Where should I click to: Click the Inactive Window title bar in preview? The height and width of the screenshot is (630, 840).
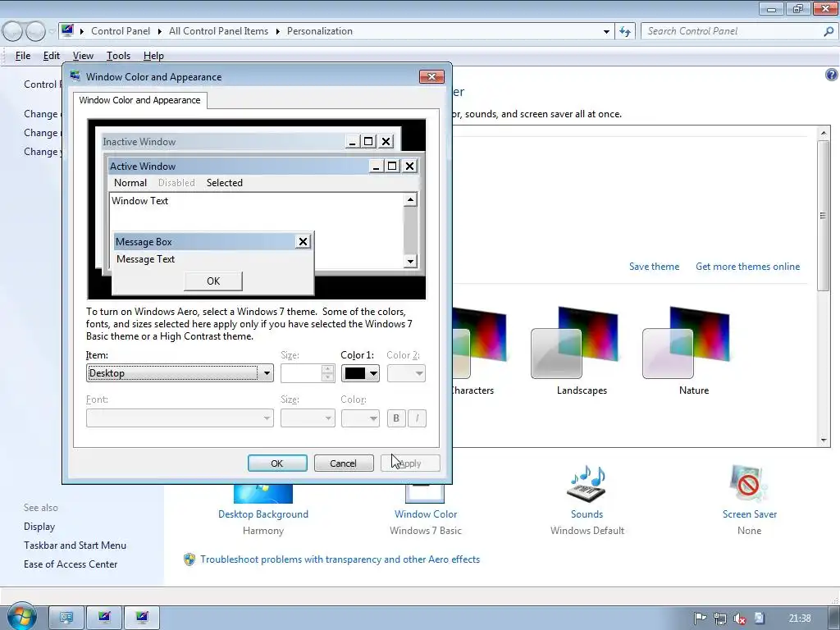point(223,142)
